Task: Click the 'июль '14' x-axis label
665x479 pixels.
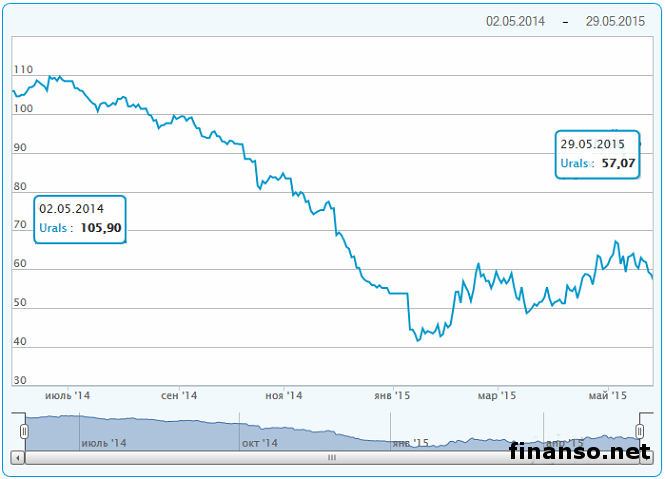Action: pos(68,396)
